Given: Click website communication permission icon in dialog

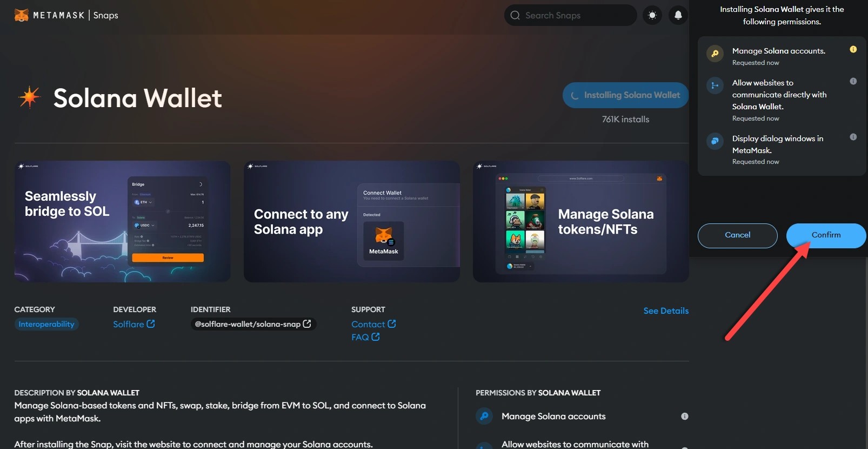Looking at the screenshot, I should (x=715, y=85).
